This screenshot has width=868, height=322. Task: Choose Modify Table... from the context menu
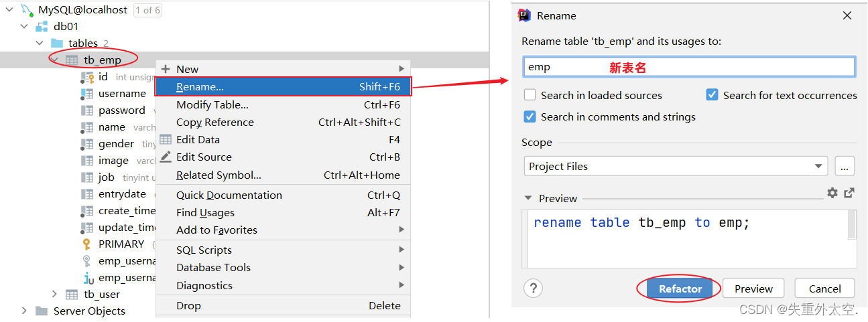click(283, 104)
